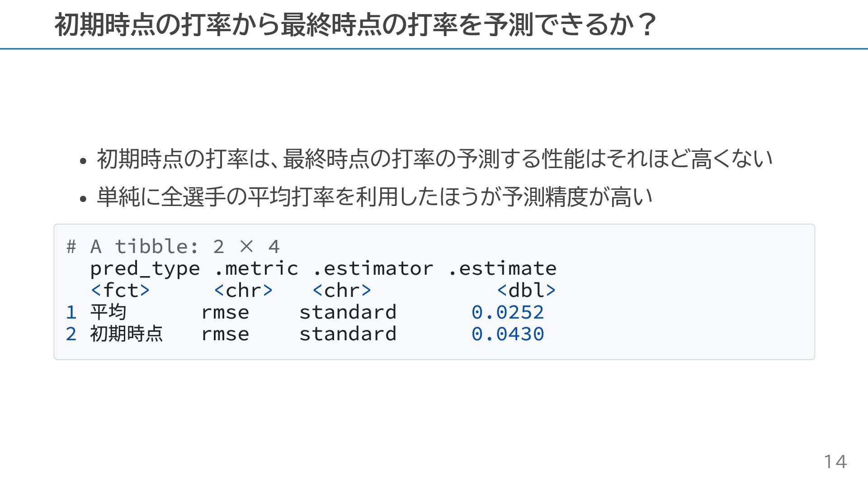Viewport: 868px width, 488px height.
Task: Click the slide number 14
Action: [835, 462]
